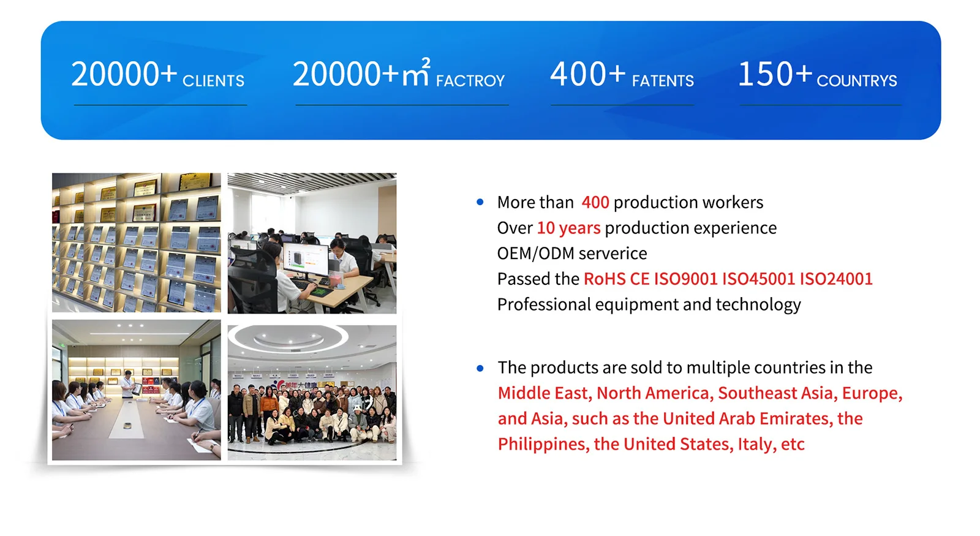980x536 pixels.
Task: Click the bullet beside 'More than 400'
Action: [x=480, y=202]
